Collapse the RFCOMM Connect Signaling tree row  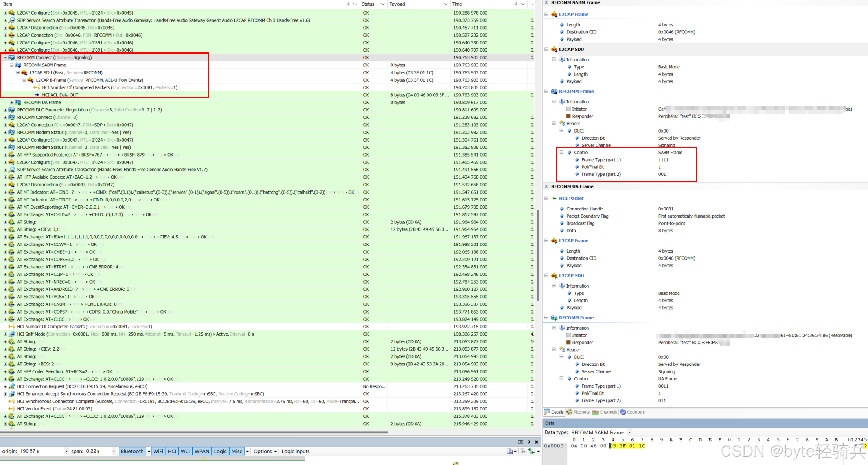point(5,57)
